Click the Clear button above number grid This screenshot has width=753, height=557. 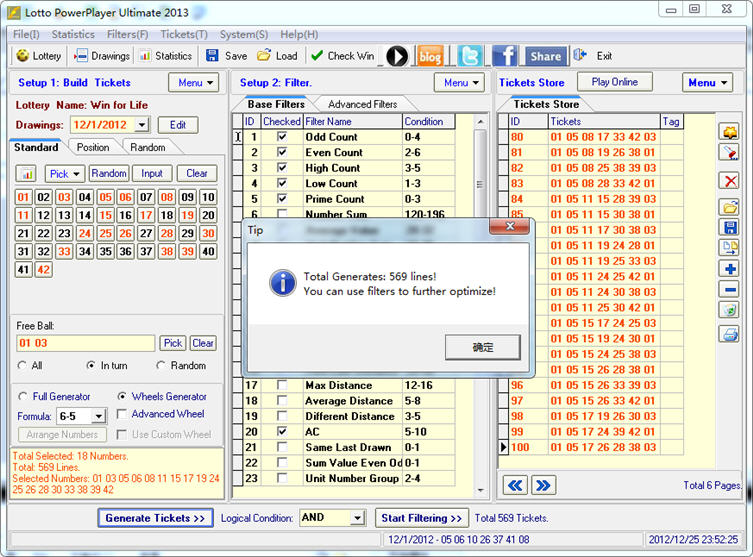point(197,173)
